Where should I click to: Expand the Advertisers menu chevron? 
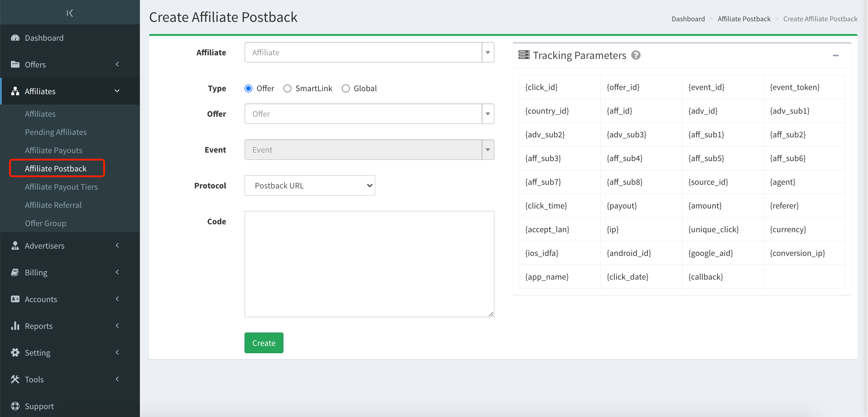tap(117, 245)
